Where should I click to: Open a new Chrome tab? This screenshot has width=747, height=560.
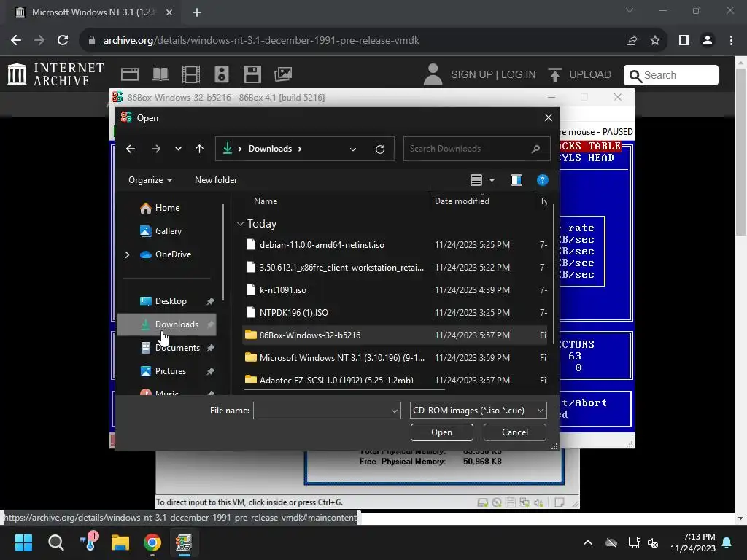[x=197, y=12]
